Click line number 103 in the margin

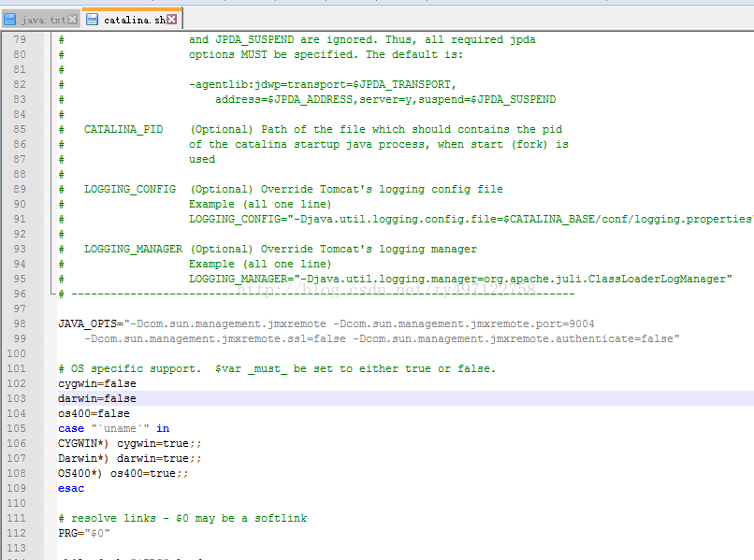16,398
